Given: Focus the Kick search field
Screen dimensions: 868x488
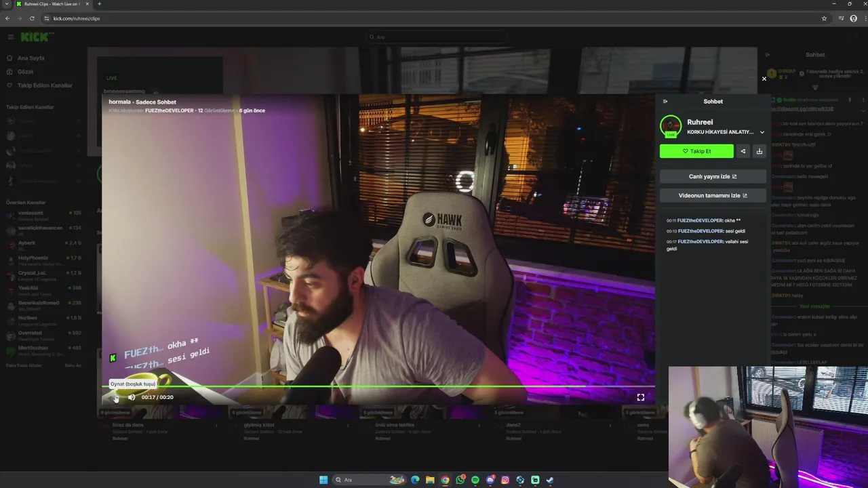Looking at the screenshot, I should tap(437, 37).
